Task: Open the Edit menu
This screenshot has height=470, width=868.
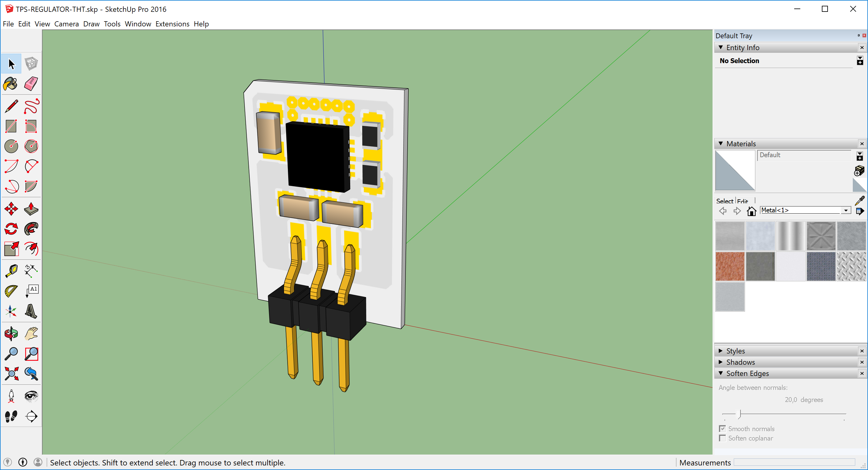Action: [24, 24]
